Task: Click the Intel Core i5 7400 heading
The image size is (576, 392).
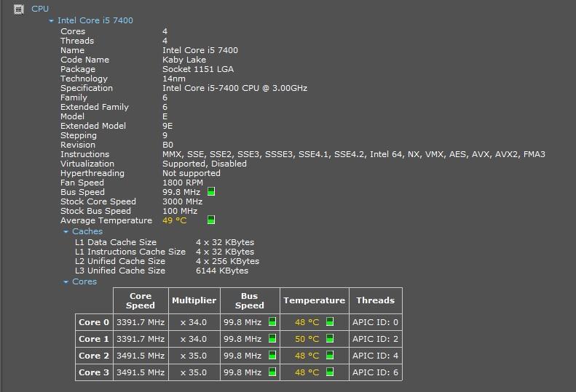Action: click(95, 20)
